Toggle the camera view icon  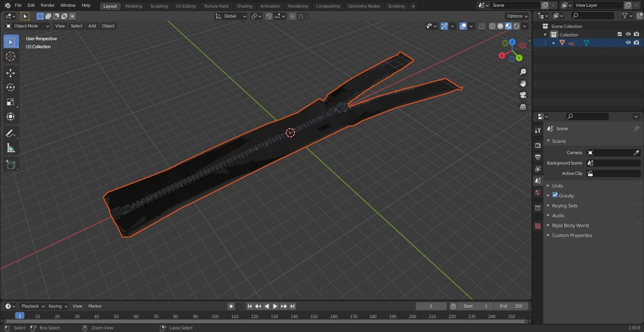click(x=523, y=95)
